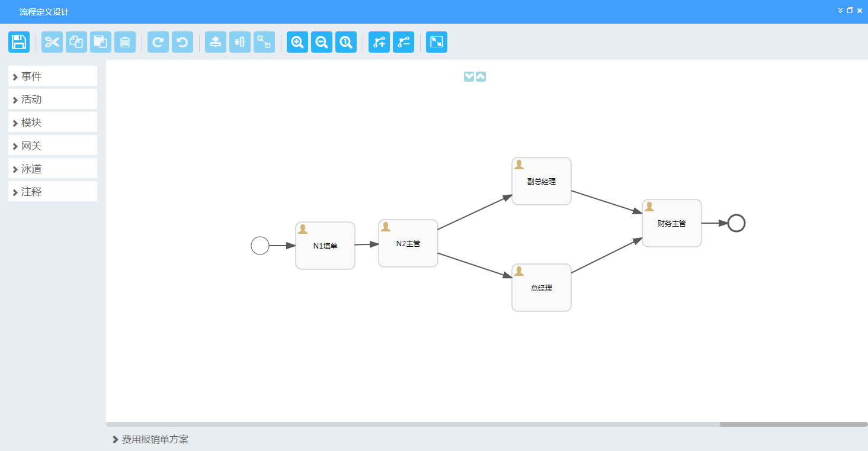Viewport: 868px width, 451px height.
Task: Select the N2主管 task node
Action: tap(408, 243)
